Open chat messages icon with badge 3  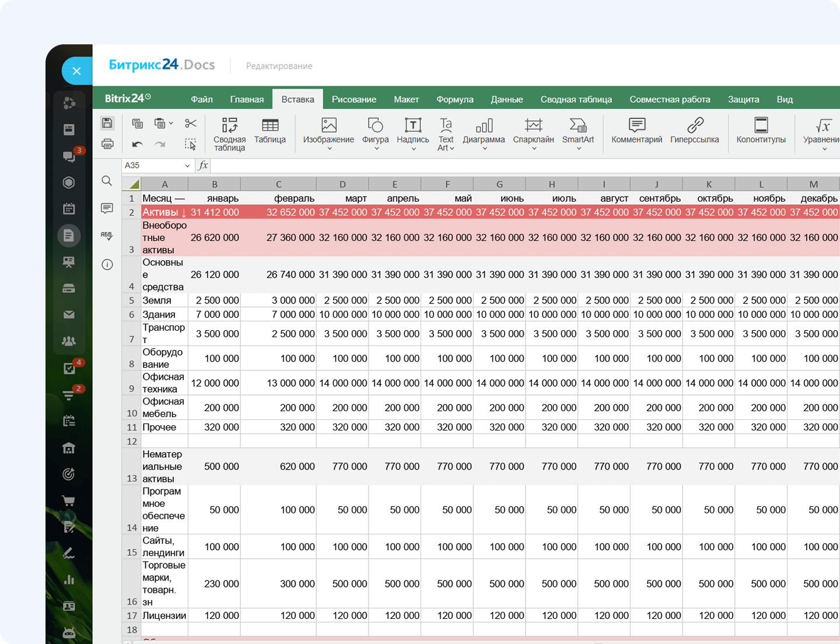(x=69, y=156)
